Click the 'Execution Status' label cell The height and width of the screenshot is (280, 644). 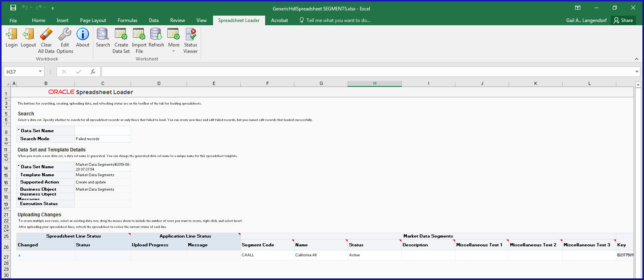(46, 204)
